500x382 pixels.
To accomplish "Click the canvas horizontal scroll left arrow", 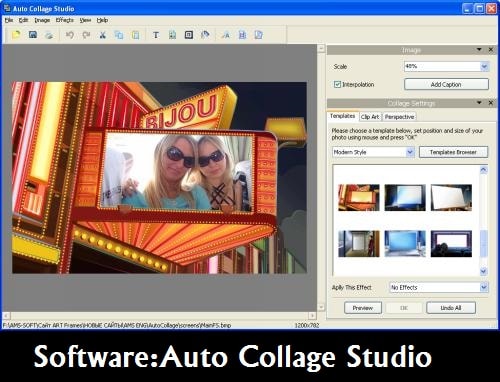I will pyautogui.click(x=6, y=315).
